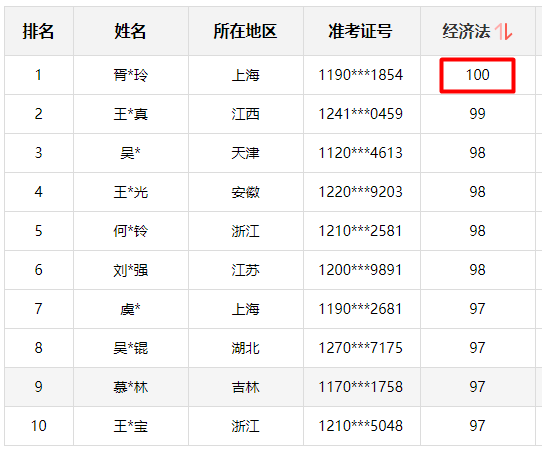Click the name 王*宝
Image resolution: width=542 pixels, height=449 pixels.
click(x=131, y=426)
